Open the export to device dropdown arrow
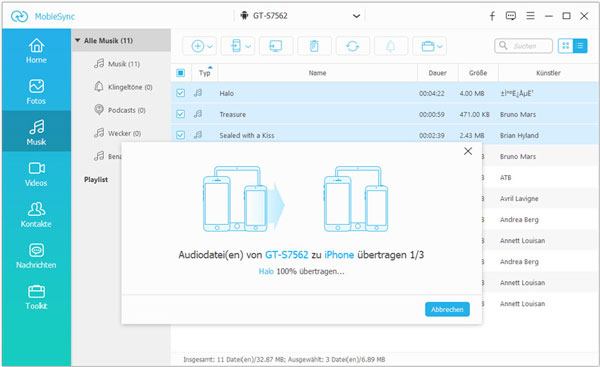The image size is (600, 367). pyautogui.click(x=248, y=46)
